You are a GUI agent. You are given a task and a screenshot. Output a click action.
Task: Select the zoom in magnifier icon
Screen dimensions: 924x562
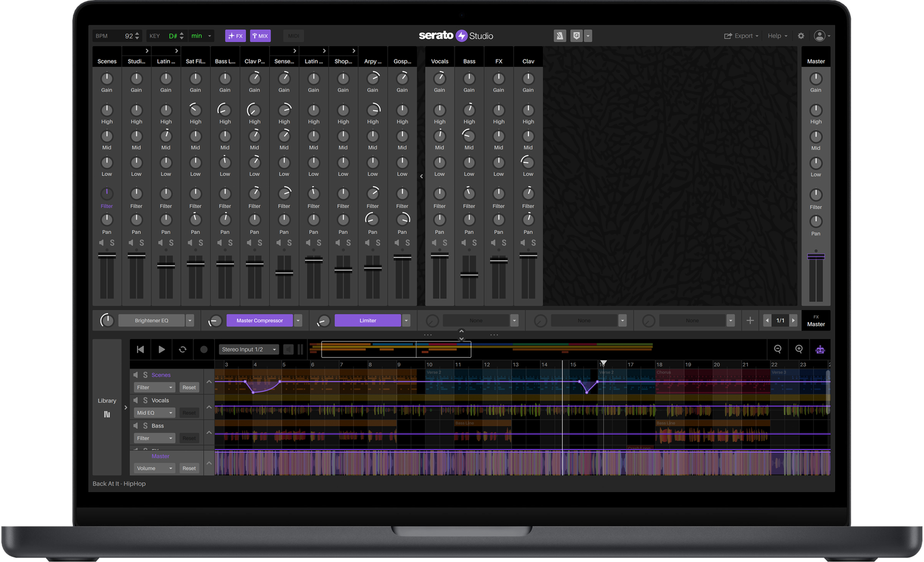coord(799,349)
